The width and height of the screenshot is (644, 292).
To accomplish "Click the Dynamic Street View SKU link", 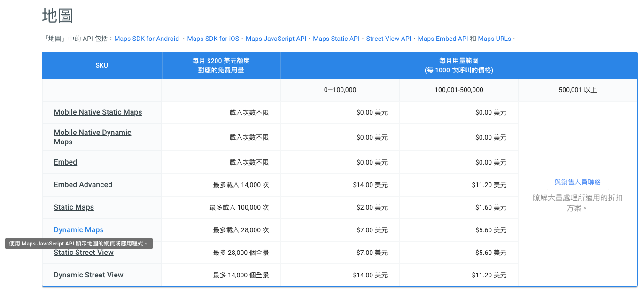I will click(88, 275).
